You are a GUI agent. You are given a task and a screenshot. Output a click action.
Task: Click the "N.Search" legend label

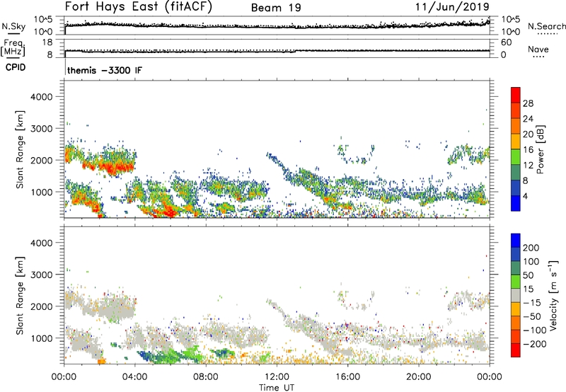tap(546, 26)
